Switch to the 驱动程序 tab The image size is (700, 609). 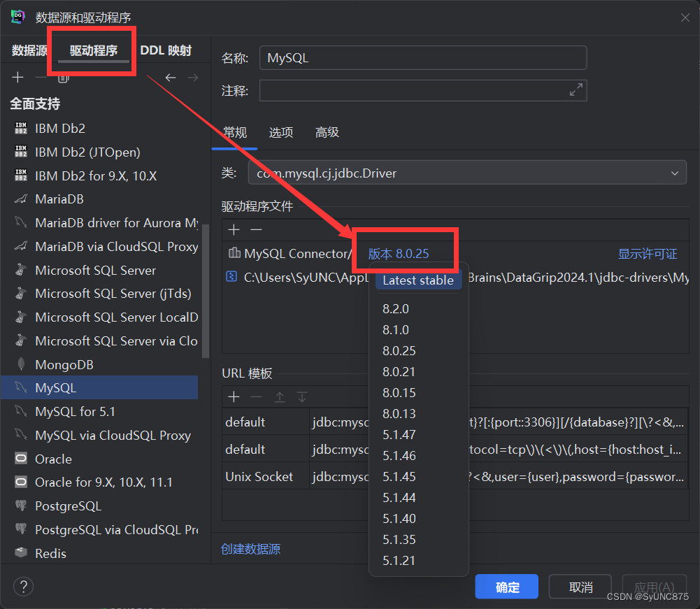click(93, 50)
